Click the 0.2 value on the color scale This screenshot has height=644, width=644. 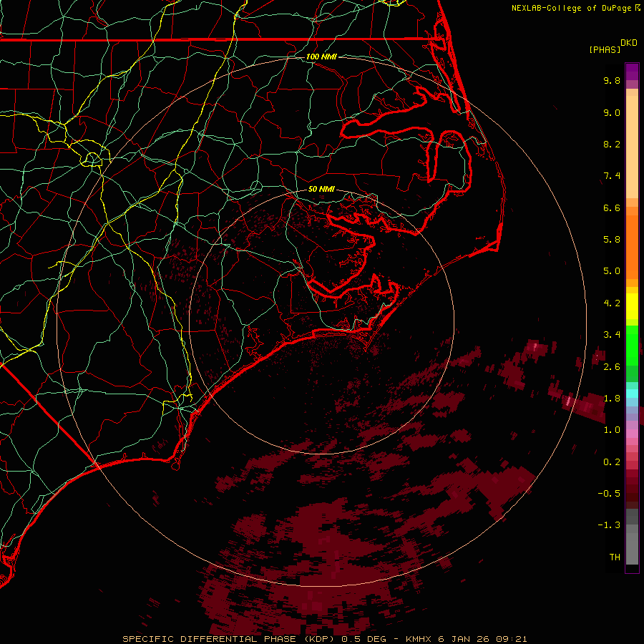[x=612, y=462]
